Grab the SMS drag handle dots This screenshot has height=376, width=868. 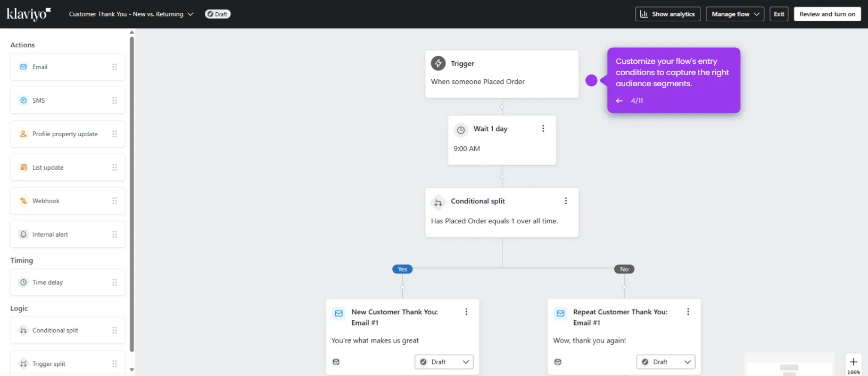(x=114, y=101)
